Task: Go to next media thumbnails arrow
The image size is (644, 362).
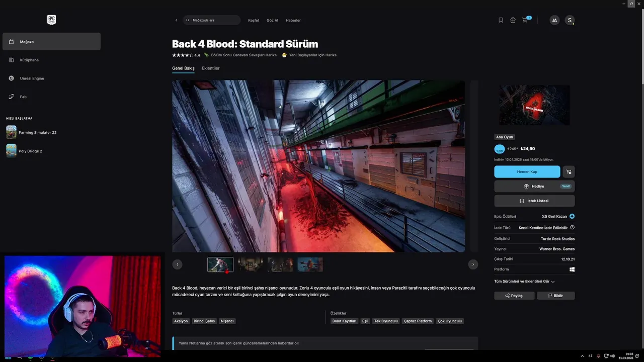Action: [473, 264]
